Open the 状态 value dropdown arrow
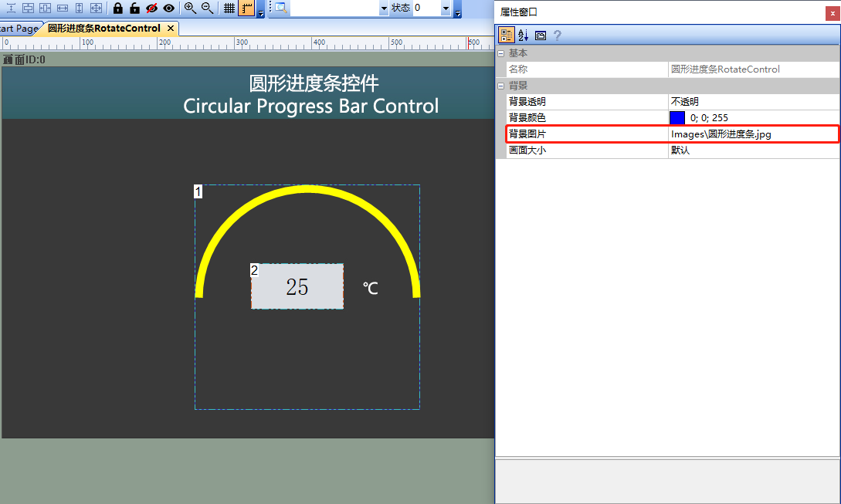841x504 pixels. pyautogui.click(x=446, y=8)
